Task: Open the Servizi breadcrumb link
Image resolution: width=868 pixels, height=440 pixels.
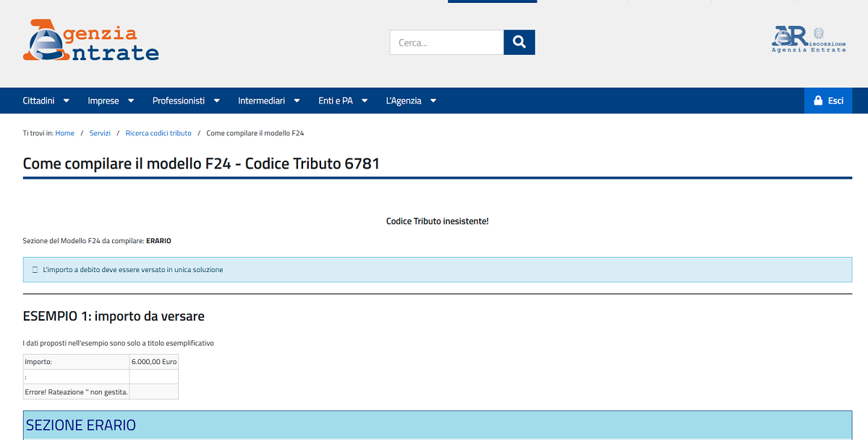Action: pos(100,133)
